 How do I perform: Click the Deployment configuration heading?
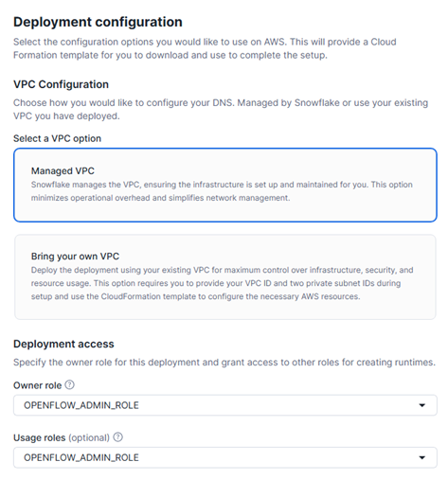(98, 22)
